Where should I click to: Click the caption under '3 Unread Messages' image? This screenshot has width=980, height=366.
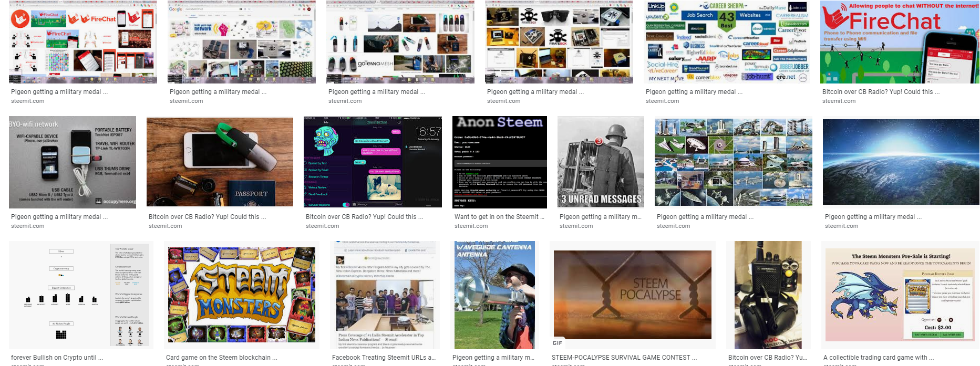(x=601, y=217)
